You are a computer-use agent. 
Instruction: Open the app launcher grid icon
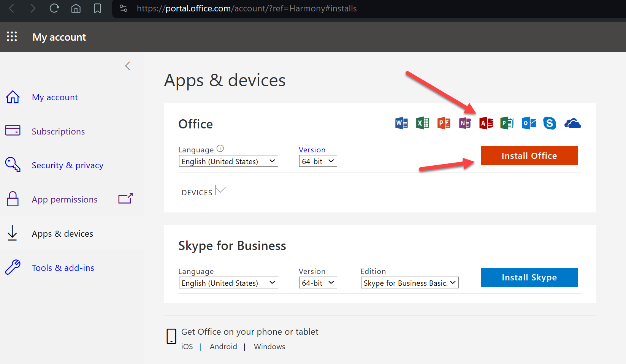click(12, 36)
